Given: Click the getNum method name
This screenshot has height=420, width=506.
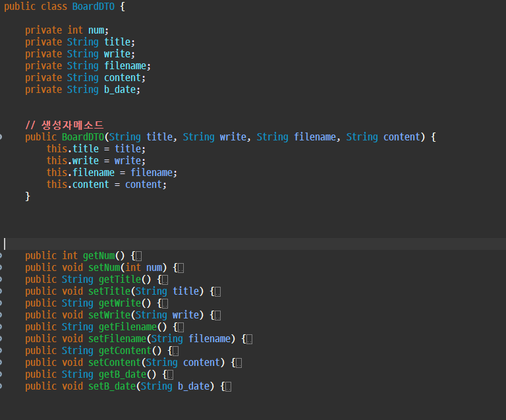Looking at the screenshot, I should click(x=99, y=256).
